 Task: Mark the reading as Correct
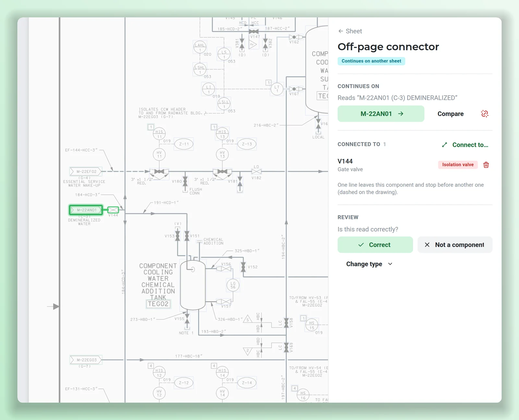[x=375, y=245]
